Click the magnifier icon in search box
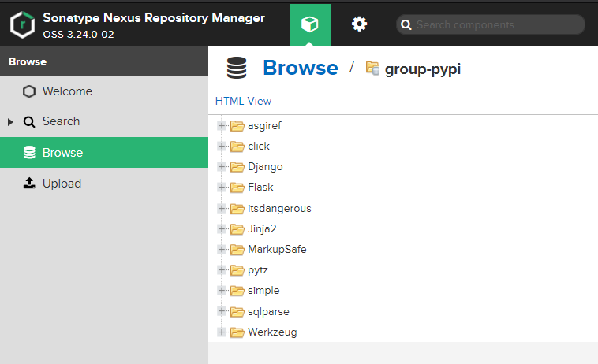Viewport: 598px width, 364px height. (x=406, y=25)
